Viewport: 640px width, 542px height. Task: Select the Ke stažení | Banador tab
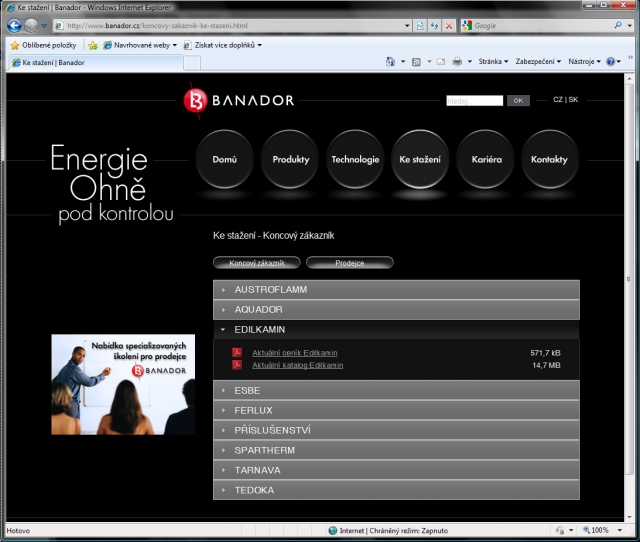coord(96,62)
